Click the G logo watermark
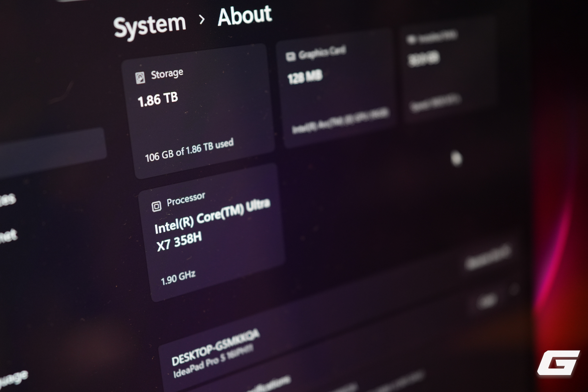 [558, 363]
